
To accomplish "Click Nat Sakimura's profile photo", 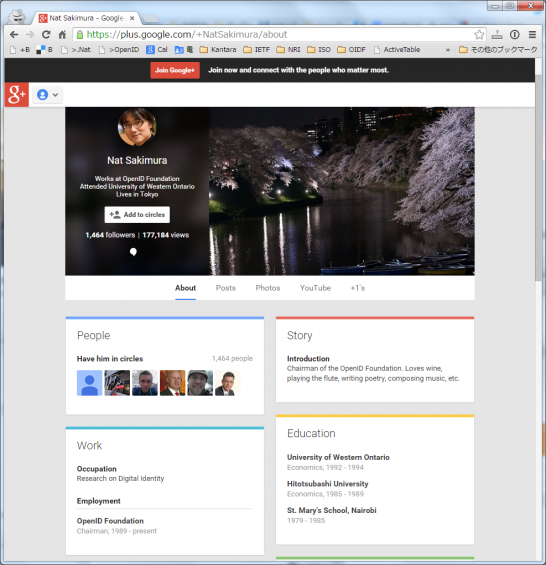I will [x=137, y=127].
